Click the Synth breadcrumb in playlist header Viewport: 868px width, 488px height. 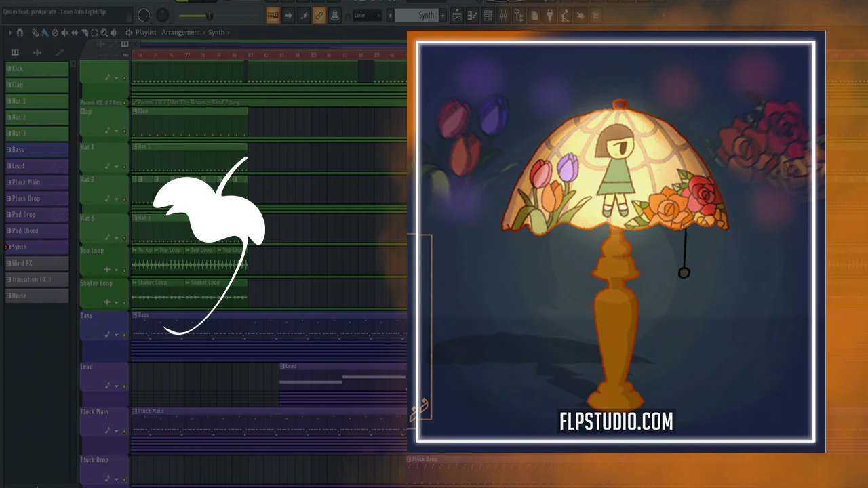[216, 32]
